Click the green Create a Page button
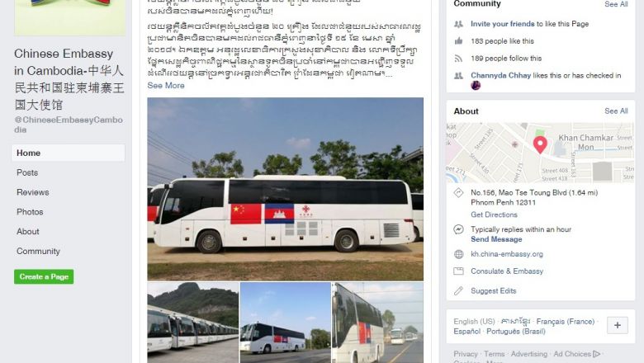The width and height of the screenshot is (644, 363). [x=44, y=277]
